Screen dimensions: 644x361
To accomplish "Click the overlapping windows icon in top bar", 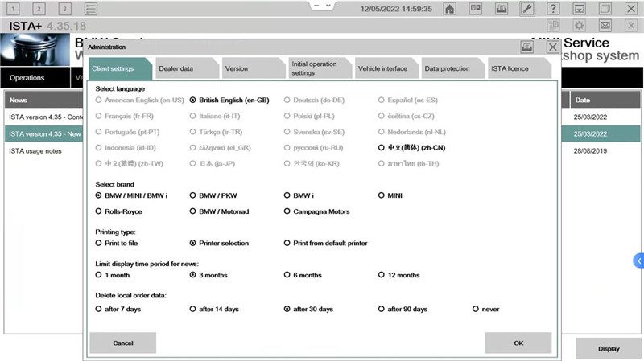I will pos(605,8).
